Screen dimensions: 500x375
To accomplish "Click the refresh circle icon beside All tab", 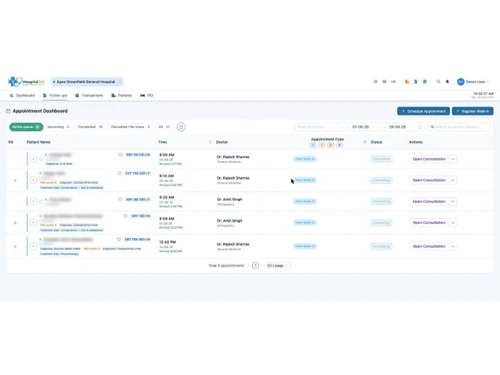I will pos(181,127).
